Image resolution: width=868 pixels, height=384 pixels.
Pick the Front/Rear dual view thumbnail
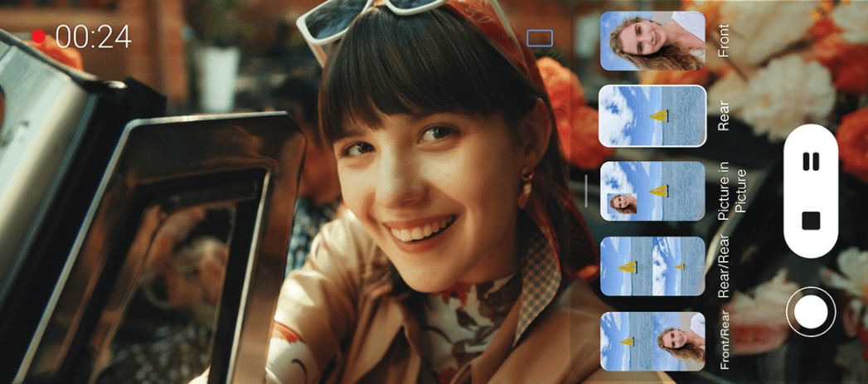point(652,341)
